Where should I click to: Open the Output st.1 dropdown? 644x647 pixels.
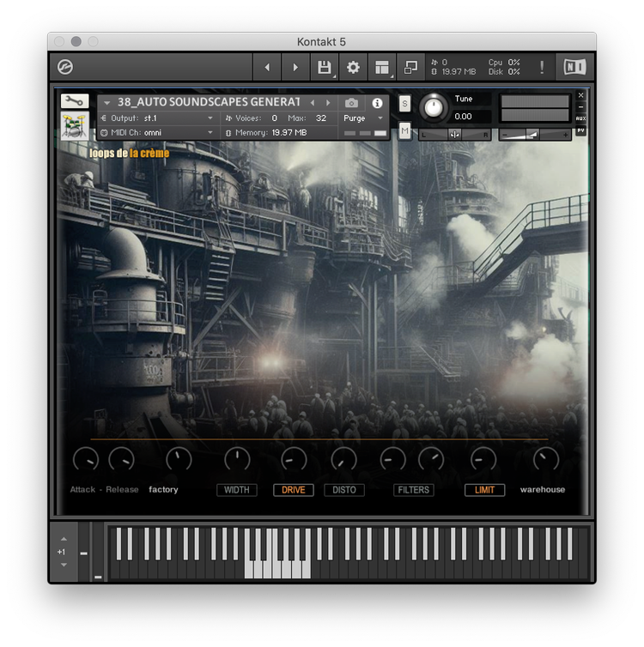point(157,118)
